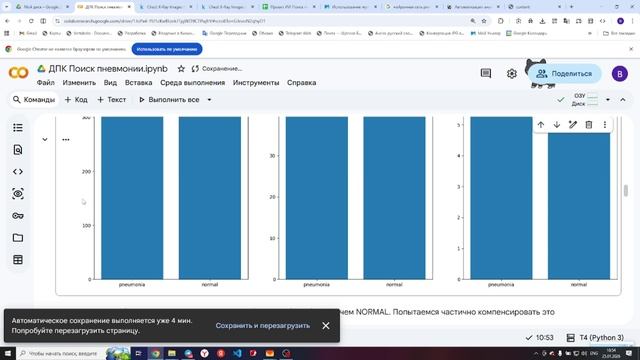
Task: Click Сохранить и перезагрузить link
Action: [262, 326]
